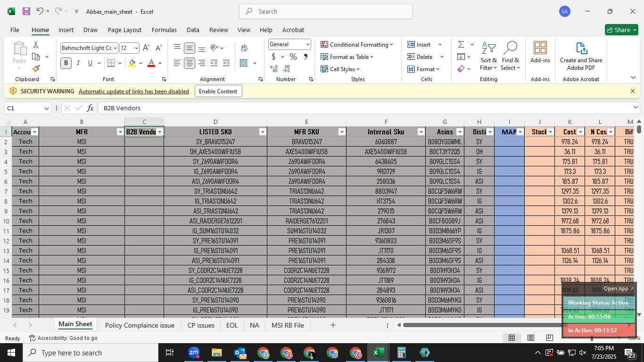The width and height of the screenshot is (644, 362).
Task: Click the Copy icon in Clipboard group
Action: click(36, 57)
